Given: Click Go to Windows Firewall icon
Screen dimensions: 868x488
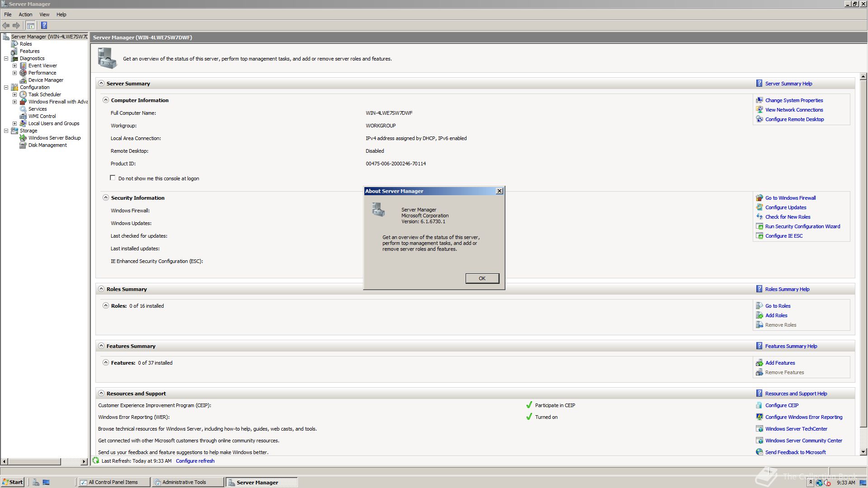Looking at the screenshot, I should (x=759, y=197).
